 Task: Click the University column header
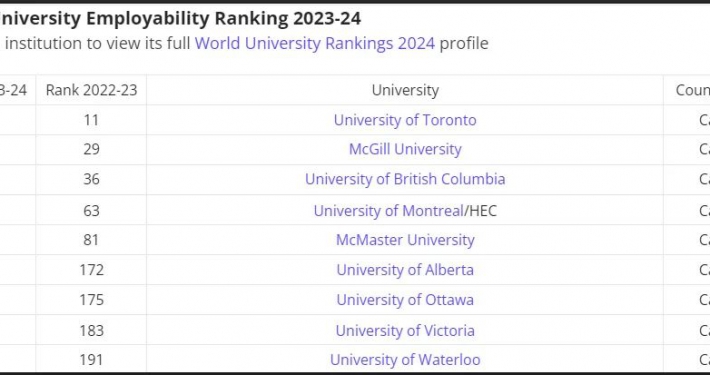405,90
